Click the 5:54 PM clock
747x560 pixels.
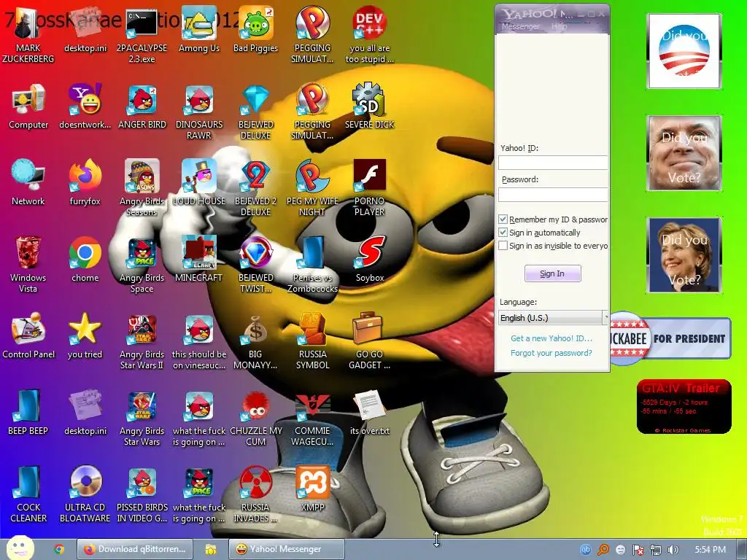pyautogui.click(x=711, y=550)
